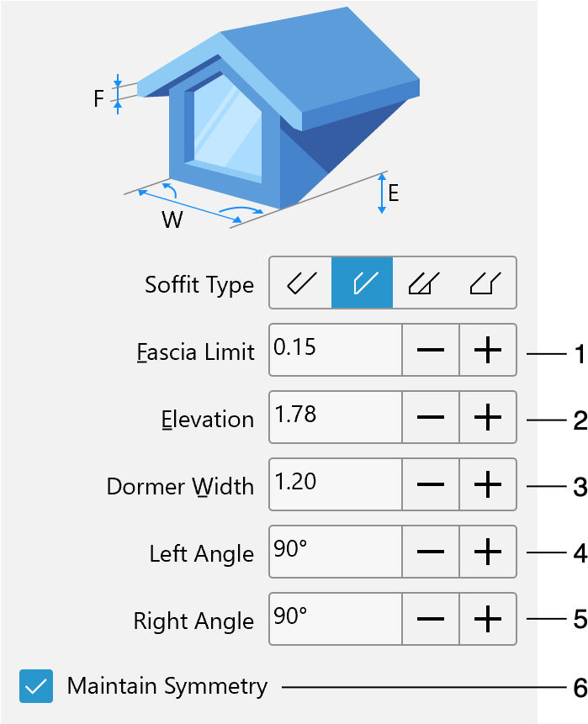Decrease the Right Angle value
Screen dimensions: 588x724
[431, 619]
